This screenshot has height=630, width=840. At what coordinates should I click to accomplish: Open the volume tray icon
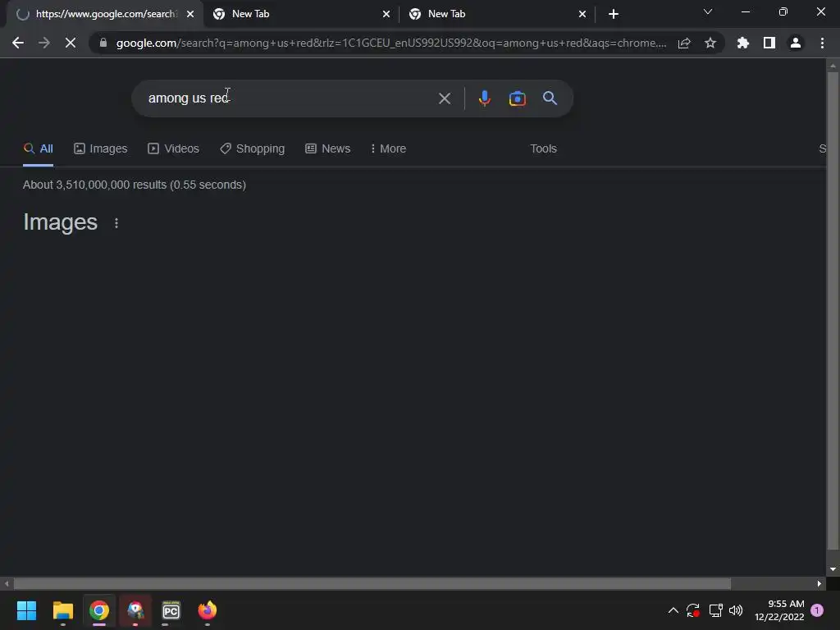[x=736, y=610]
